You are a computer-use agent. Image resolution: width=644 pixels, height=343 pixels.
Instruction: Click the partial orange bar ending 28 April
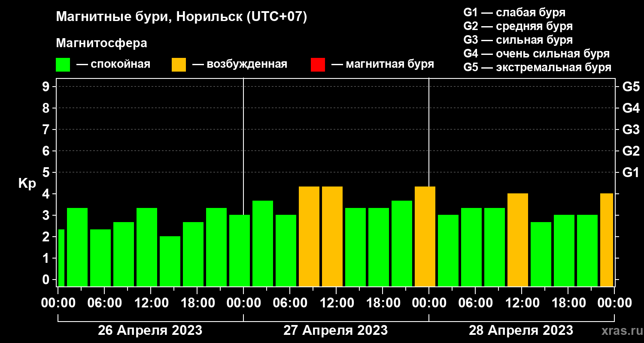pyautogui.click(x=607, y=240)
